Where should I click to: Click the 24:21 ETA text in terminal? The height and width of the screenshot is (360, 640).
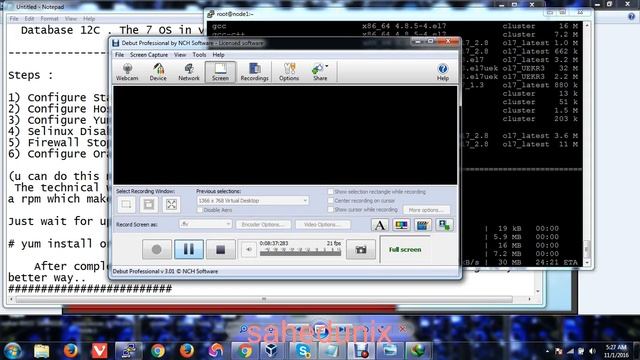click(557, 262)
